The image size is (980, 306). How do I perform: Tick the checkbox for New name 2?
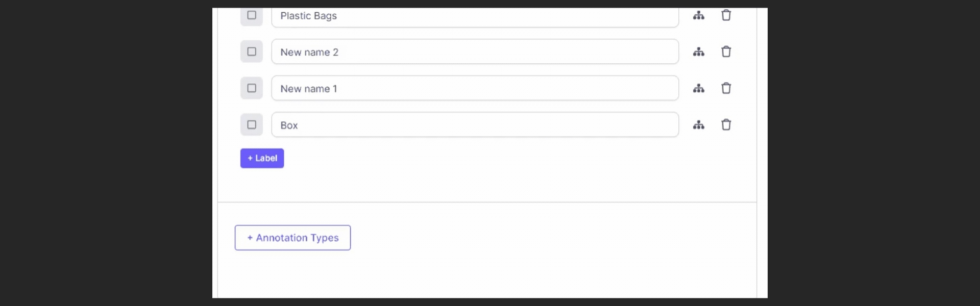[x=252, y=52]
